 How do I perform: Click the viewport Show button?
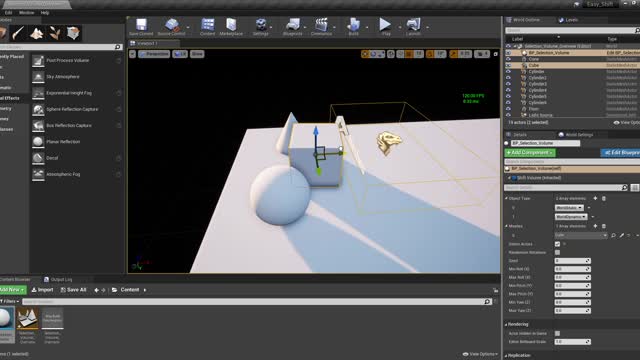(197, 54)
